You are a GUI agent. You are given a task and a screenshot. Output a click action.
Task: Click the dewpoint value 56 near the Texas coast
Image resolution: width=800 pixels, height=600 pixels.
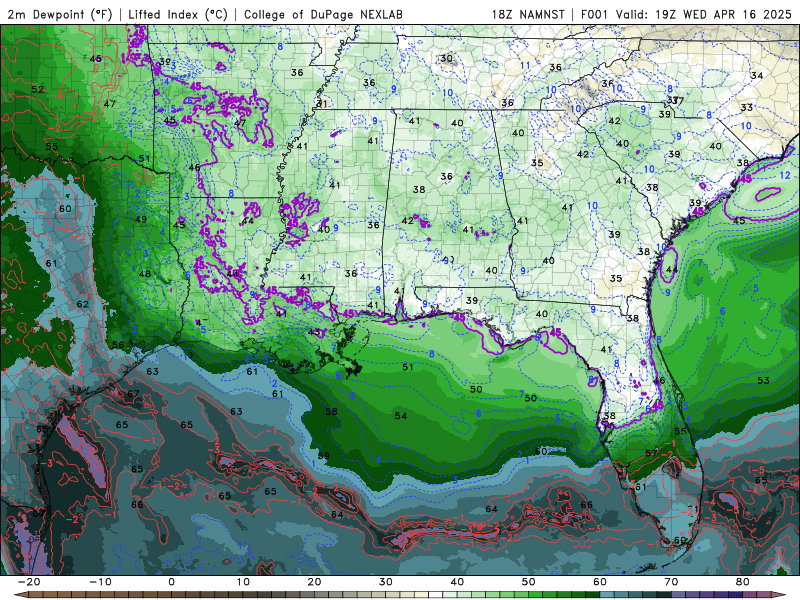118,345
